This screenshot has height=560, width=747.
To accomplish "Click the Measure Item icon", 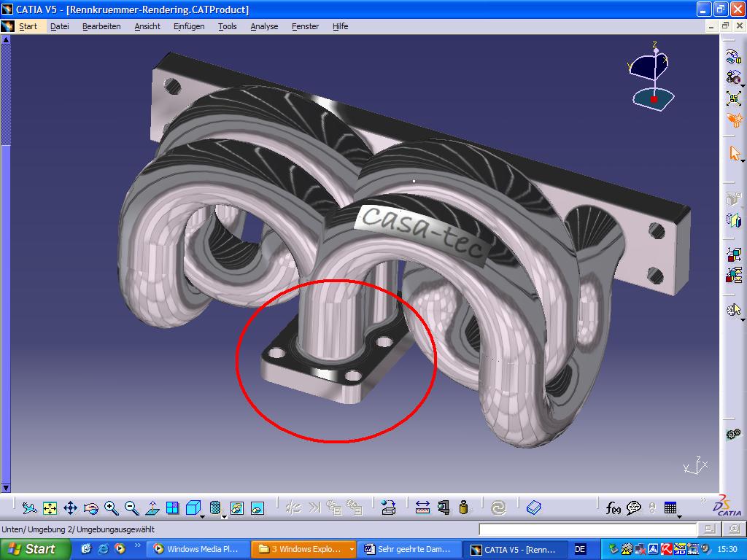I will pyautogui.click(x=444, y=508).
